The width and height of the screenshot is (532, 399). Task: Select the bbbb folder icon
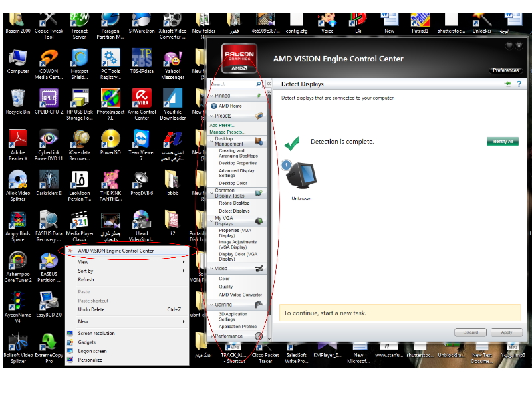point(172,184)
